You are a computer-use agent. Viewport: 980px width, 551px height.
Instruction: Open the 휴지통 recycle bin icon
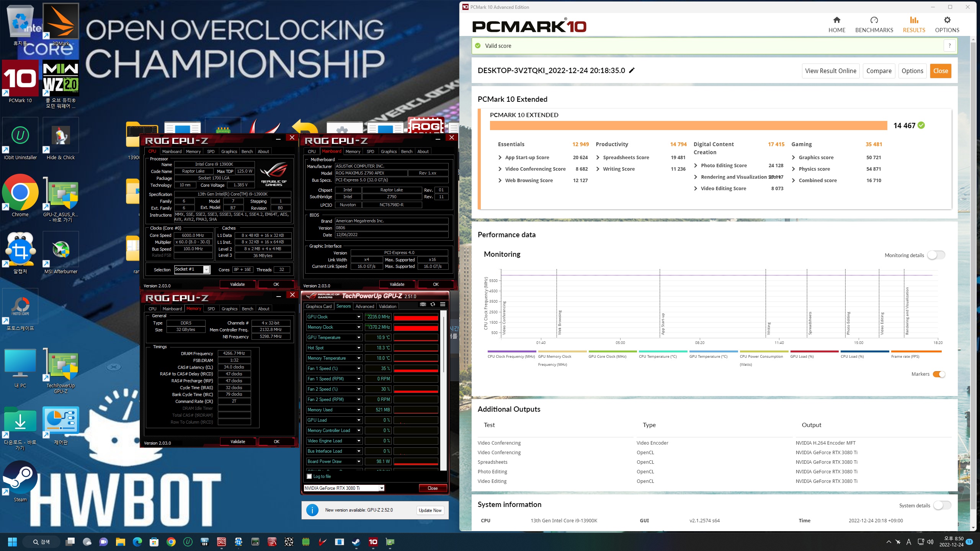pyautogui.click(x=20, y=25)
